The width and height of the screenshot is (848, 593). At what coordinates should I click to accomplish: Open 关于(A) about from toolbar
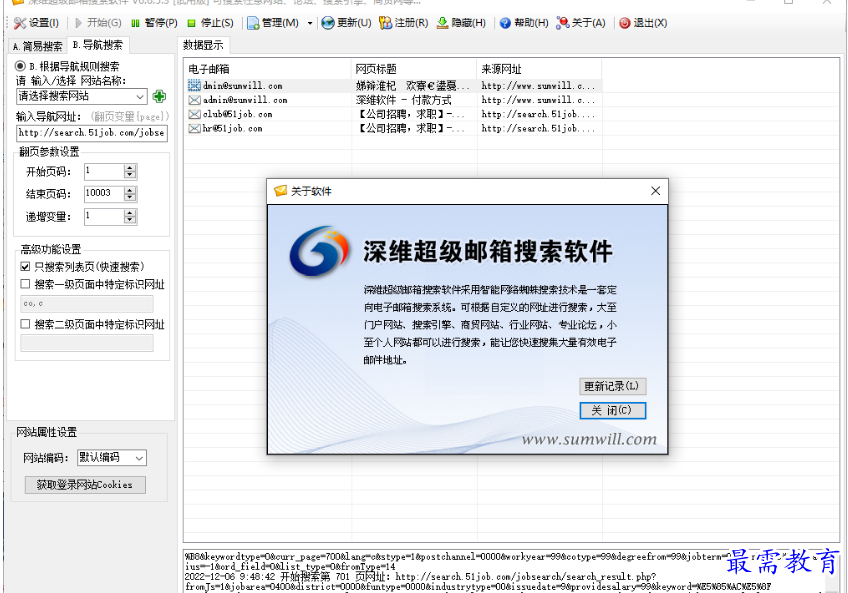coord(581,23)
